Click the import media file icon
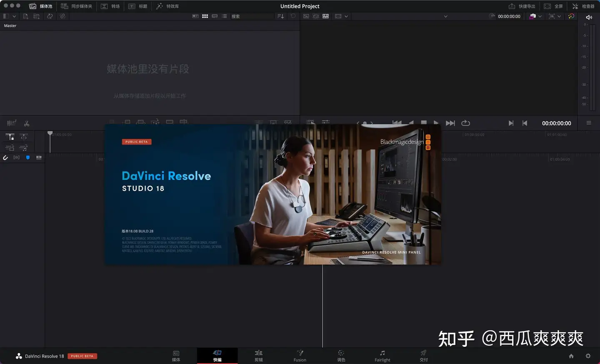This screenshot has height=364, width=600. click(x=25, y=16)
